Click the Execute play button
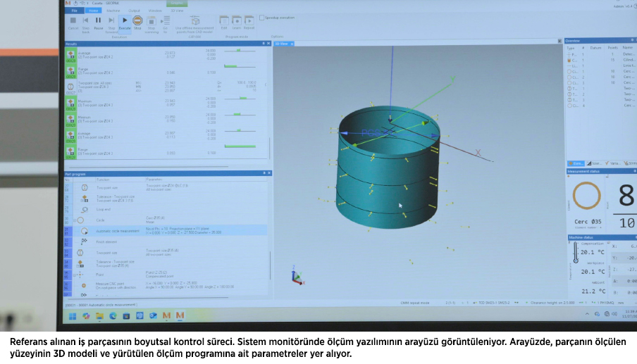 click(125, 21)
